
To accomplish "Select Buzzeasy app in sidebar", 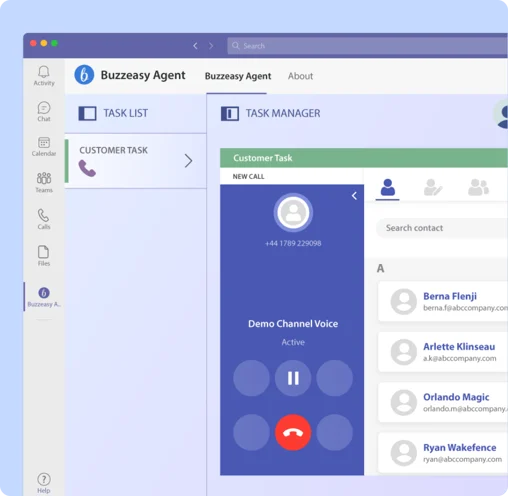I will [x=44, y=297].
